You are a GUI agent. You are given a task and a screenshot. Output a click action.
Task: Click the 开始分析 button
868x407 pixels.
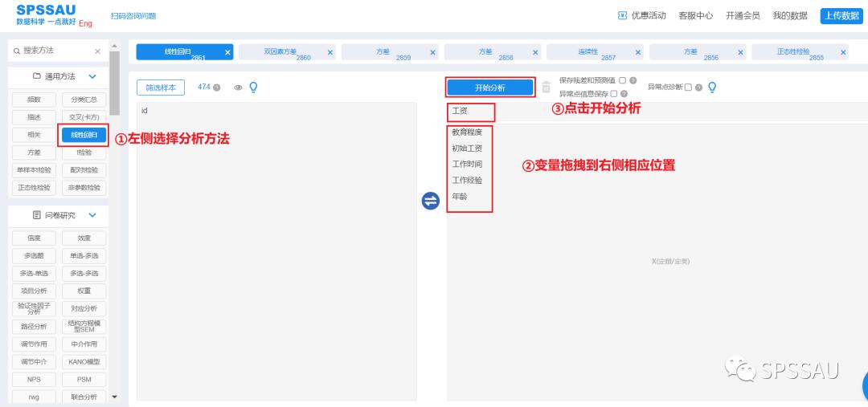pyautogui.click(x=490, y=88)
